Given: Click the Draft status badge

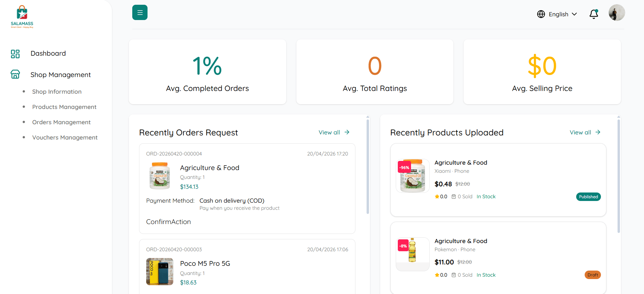Looking at the screenshot, I should click(593, 275).
